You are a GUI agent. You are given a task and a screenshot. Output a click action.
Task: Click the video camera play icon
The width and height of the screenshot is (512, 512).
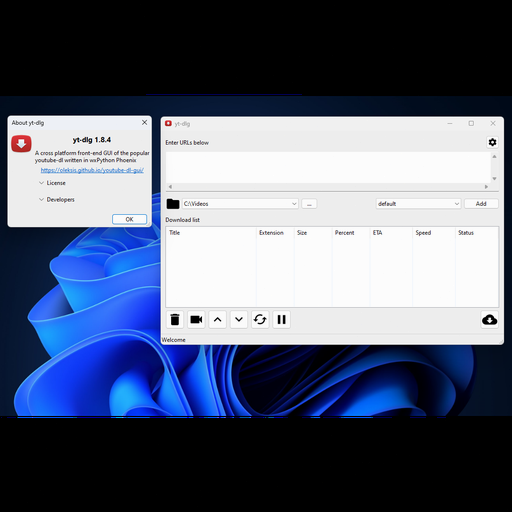tap(196, 319)
